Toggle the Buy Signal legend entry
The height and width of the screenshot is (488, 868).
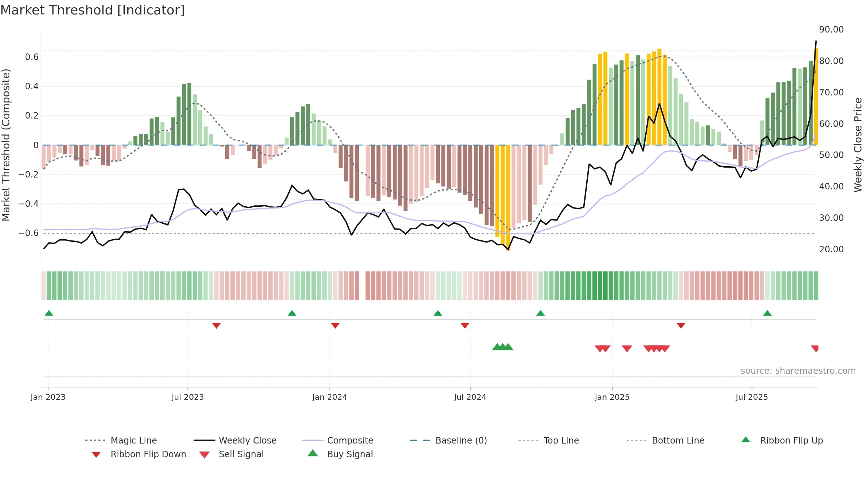[x=340, y=454]
